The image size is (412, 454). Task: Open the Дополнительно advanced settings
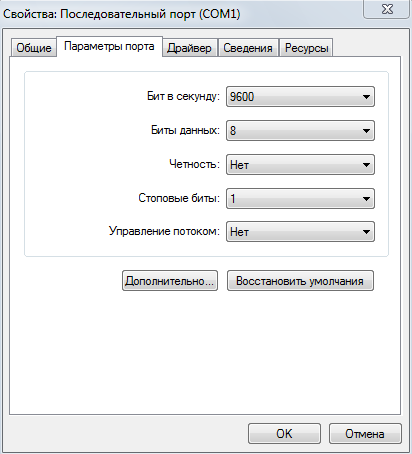pyautogui.click(x=170, y=281)
